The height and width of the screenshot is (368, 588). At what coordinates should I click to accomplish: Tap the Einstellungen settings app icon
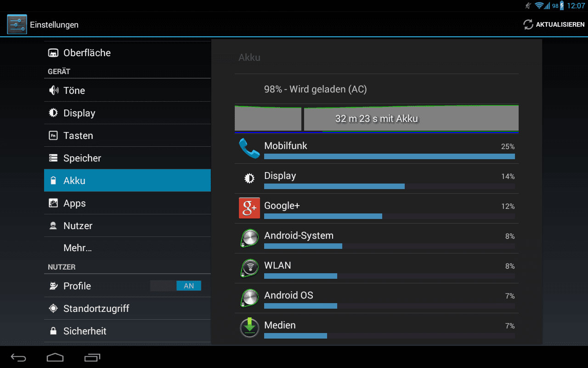pyautogui.click(x=17, y=24)
